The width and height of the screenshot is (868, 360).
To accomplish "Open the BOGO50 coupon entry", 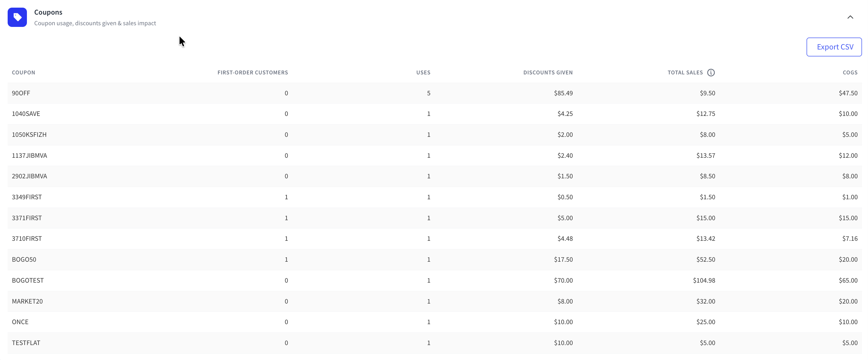I will coord(24,260).
